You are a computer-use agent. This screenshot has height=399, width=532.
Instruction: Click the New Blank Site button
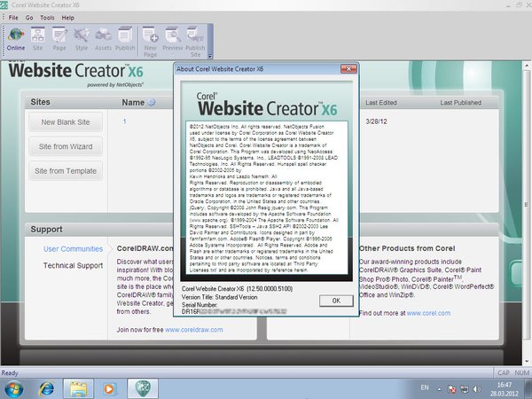coord(66,121)
